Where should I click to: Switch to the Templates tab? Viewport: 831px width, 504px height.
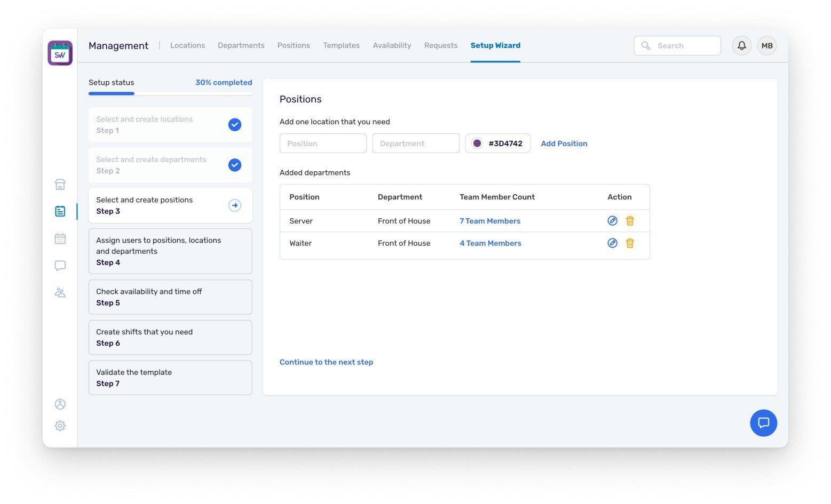341,45
